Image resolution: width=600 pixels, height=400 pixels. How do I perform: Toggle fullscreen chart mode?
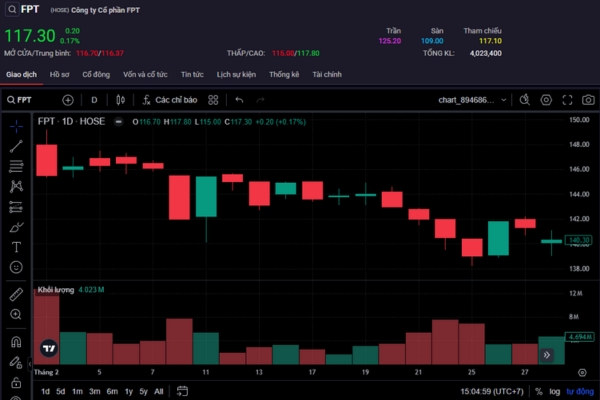pyautogui.click(x=567, y=100)
